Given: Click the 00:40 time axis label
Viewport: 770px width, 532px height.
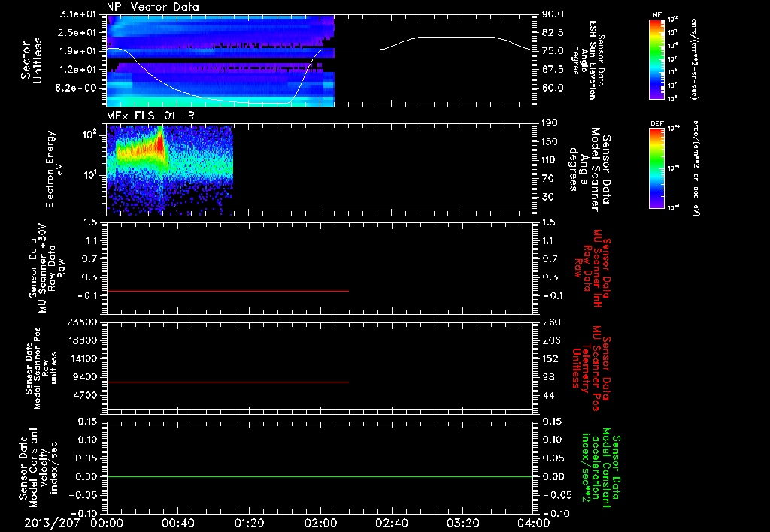Looking at the screenshot, I should 177,523.
